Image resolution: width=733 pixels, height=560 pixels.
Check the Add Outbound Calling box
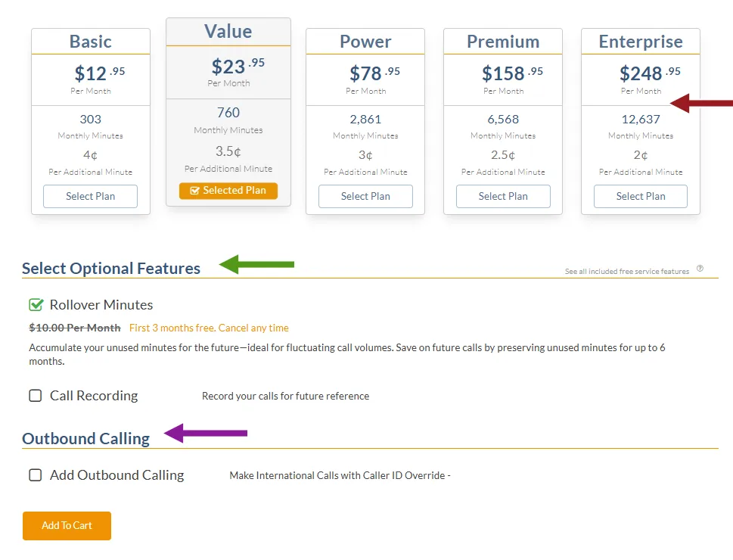pyautogui.click(x=36, y=475)
